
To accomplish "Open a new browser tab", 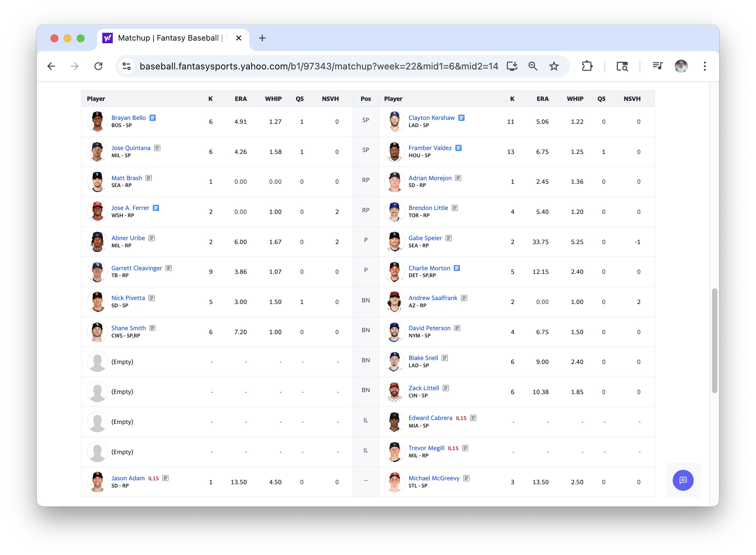I will coord(262,38).
